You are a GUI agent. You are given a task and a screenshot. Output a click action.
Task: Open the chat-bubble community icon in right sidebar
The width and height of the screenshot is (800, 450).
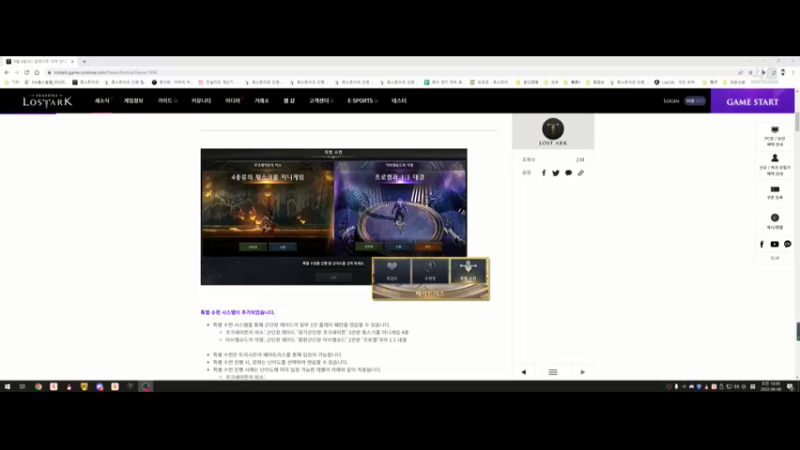coord(787,244)
